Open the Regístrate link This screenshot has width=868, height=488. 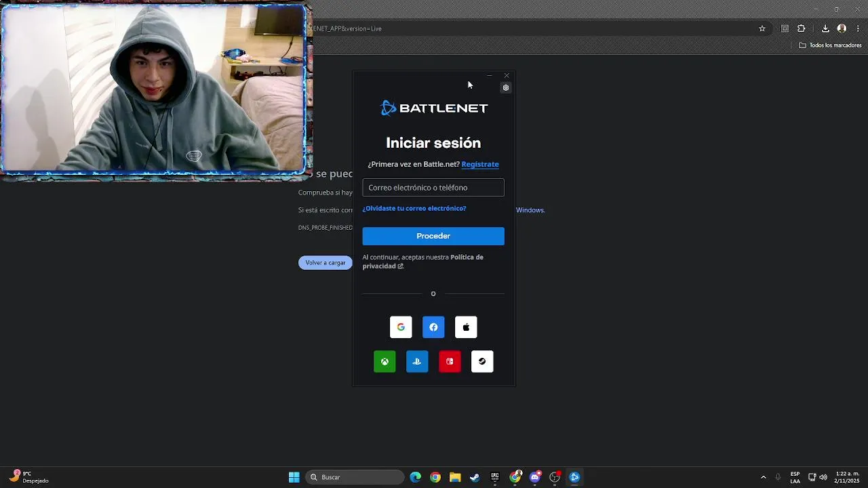pos(480,164)
